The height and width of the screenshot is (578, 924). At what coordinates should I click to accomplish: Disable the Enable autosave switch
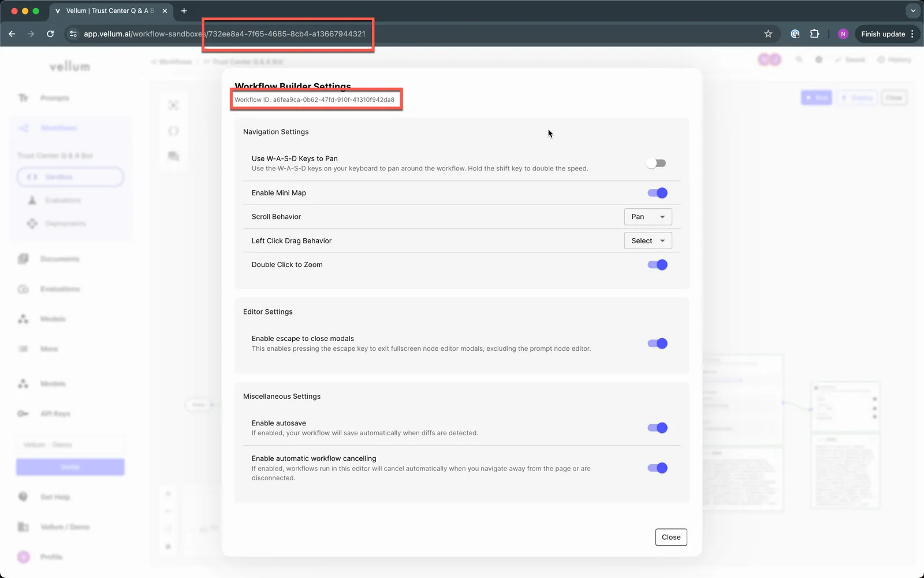pos(657,428)
